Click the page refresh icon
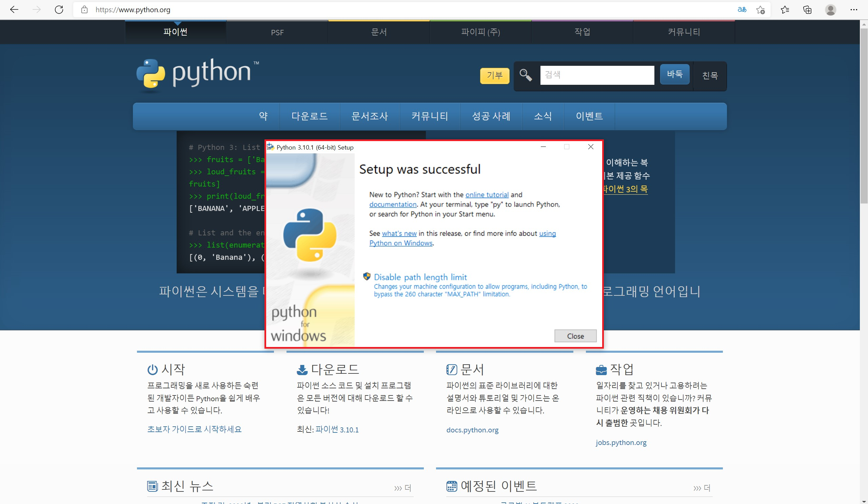 (x=59, y=9)
